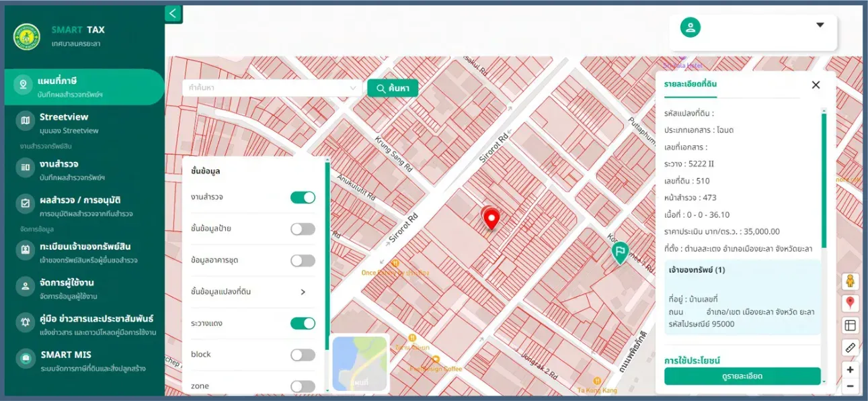Zoom out with the minus button
Screen dimensions: 868x401
(850, 386)
